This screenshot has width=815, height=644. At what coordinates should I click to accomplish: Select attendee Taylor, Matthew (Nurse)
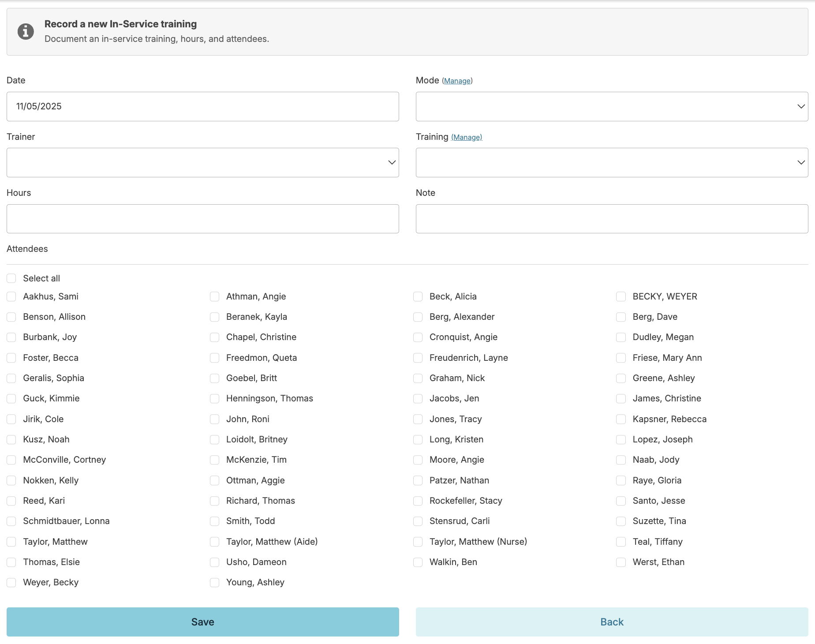pyautogui.click(x=418, y=542)
